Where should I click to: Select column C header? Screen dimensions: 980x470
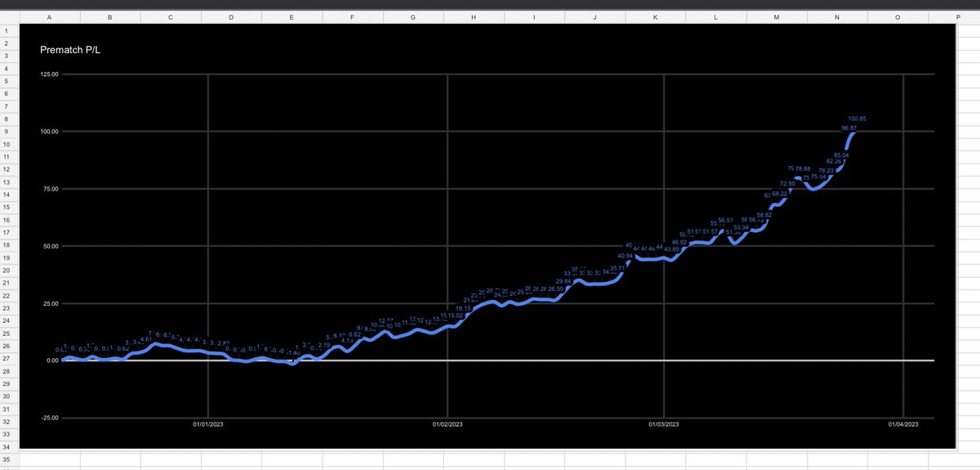coord(171,16)
